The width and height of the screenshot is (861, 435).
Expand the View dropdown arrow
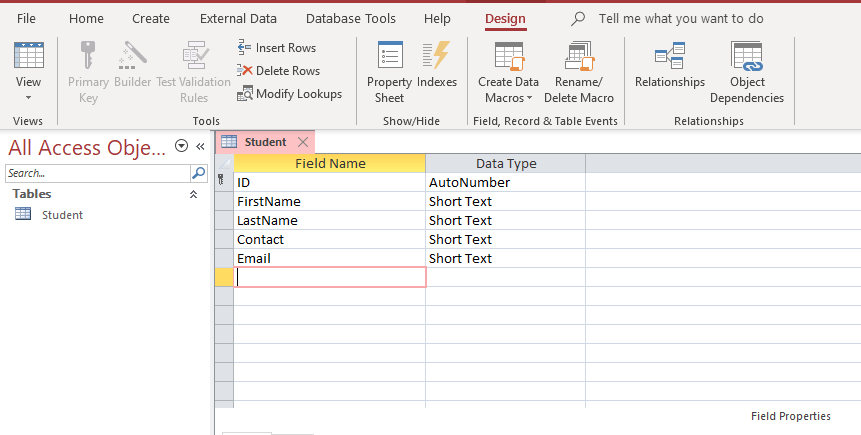[x=28, y=98]
